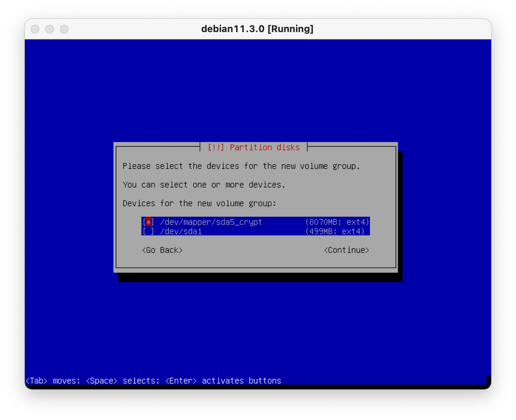Minimize the debian11.3.0 VM window
Viewport: 516px width, 420px height.
tap(50, 29)
